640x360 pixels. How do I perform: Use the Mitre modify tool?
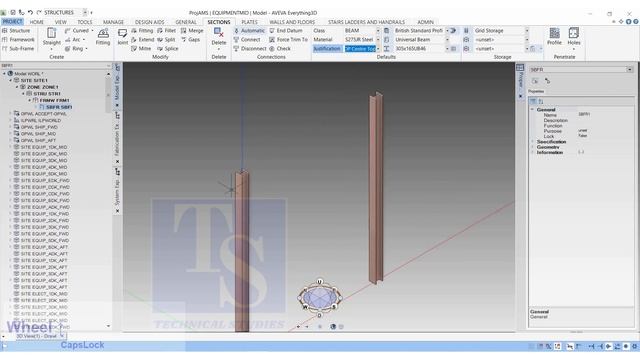(x=141, y=49)
